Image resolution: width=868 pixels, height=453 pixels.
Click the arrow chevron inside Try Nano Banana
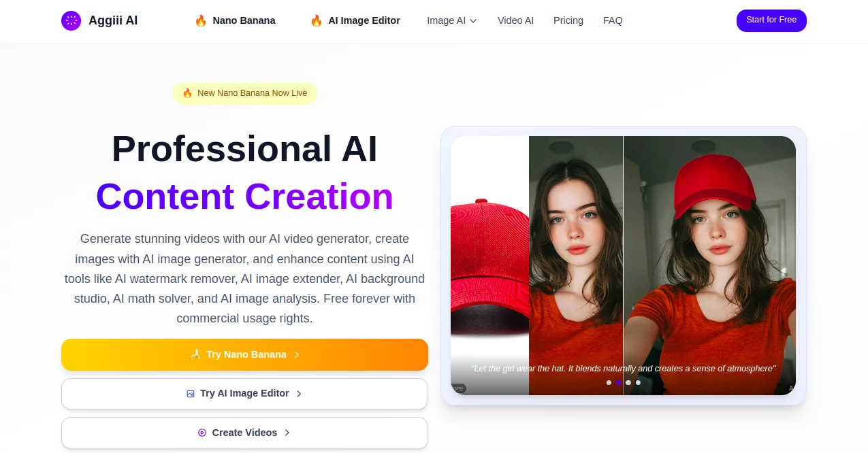pos(297,354)
